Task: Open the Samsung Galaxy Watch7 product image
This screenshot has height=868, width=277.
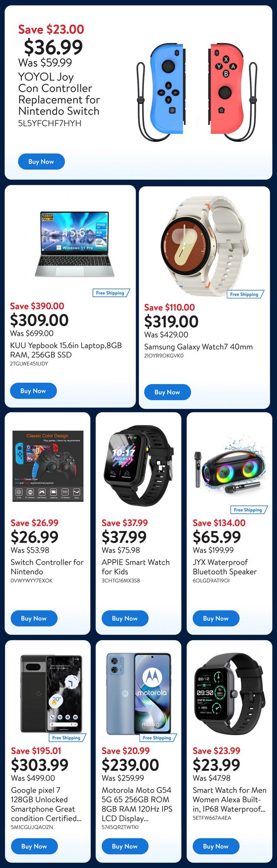Action: [205, 244]
